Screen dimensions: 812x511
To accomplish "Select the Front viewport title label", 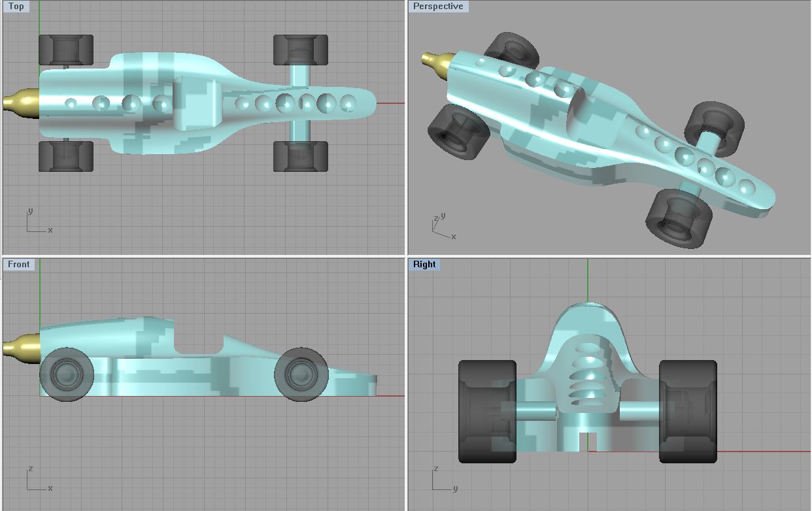I will pyautogui.click(x=18, y=265).
